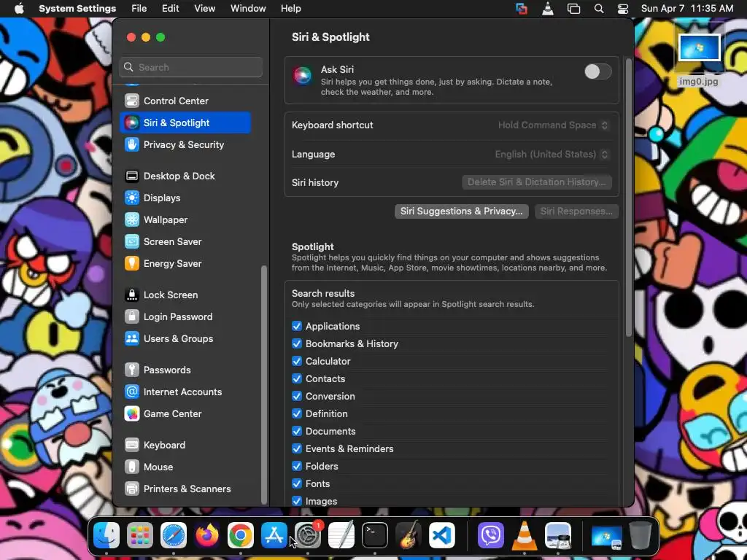Open Viber from the Dock
Image resolution: width=747 pixels, height=560 pixels.
click(491, 535)
